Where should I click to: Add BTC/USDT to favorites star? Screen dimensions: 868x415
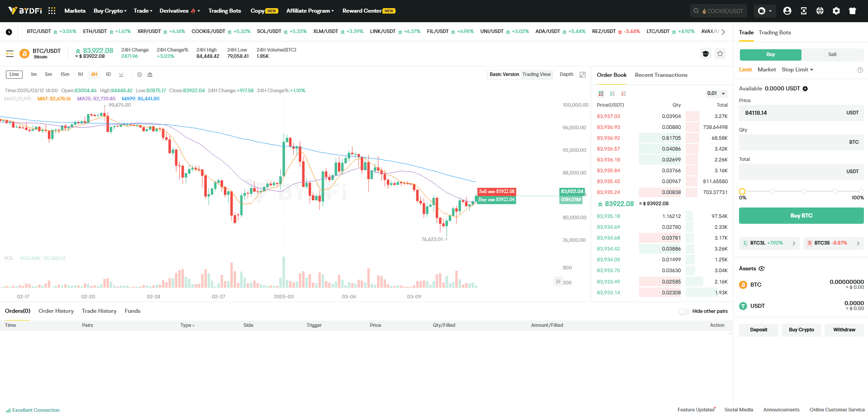pos(720,54)
